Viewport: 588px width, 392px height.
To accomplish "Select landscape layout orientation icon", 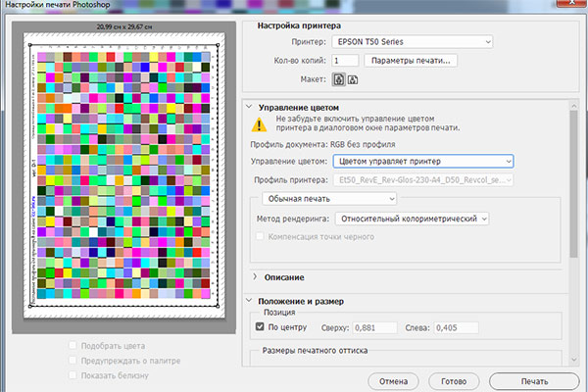I will pyautogui.click(x=353, y=79).
